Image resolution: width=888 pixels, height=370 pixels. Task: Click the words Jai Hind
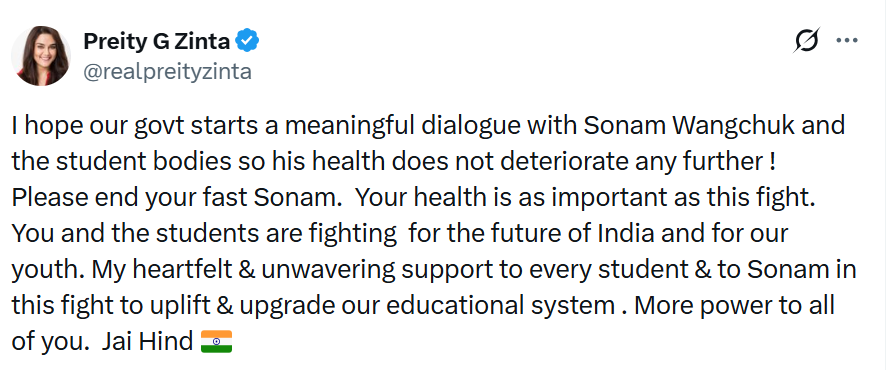click(147, 342)
